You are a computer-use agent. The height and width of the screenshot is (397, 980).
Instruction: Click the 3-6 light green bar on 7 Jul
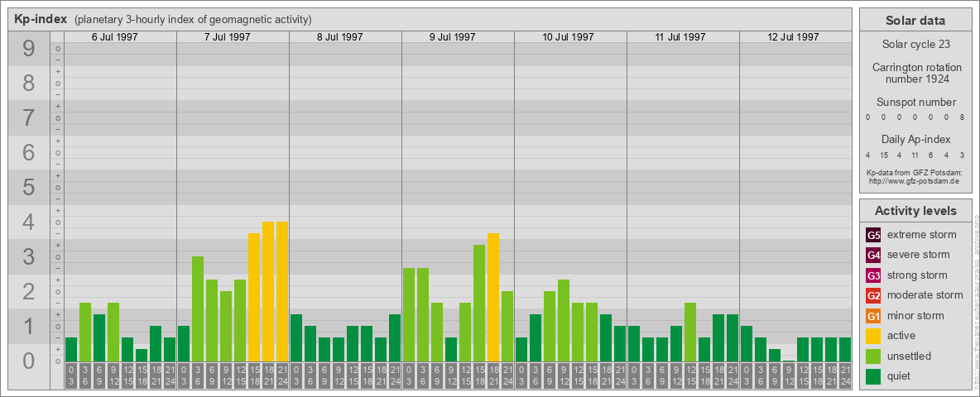pyautogui.click(x=198, y=309)
